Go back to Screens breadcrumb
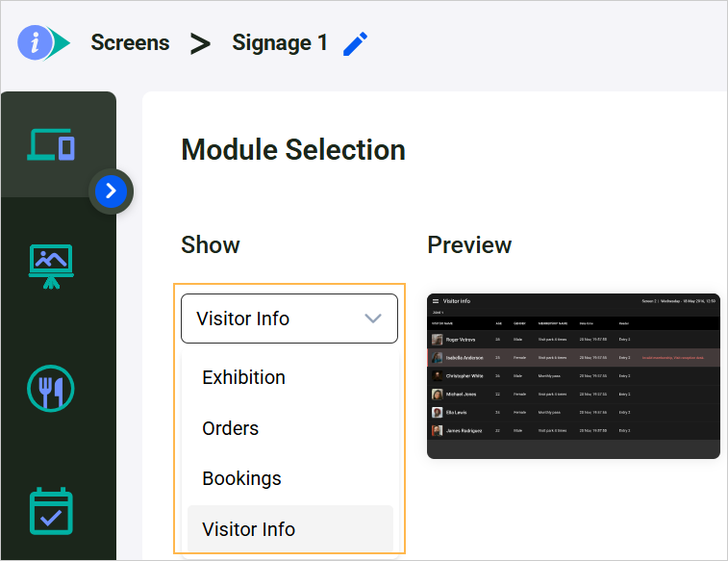Screen dimensions: 728x561 tap(130, 42)
